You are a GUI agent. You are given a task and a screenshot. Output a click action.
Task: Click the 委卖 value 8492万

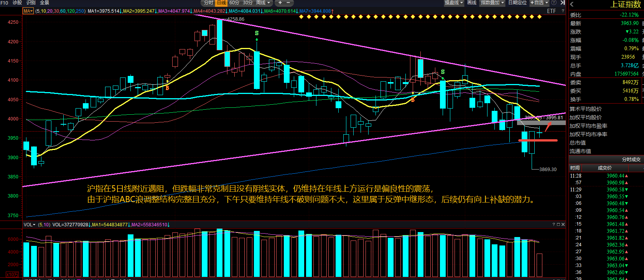(x=631, y=82)
